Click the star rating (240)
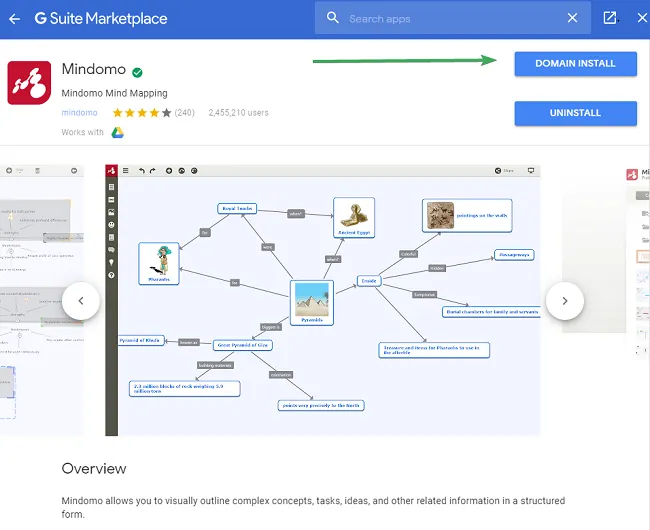The height and width of the screenshot is (530, 650). 153,113
